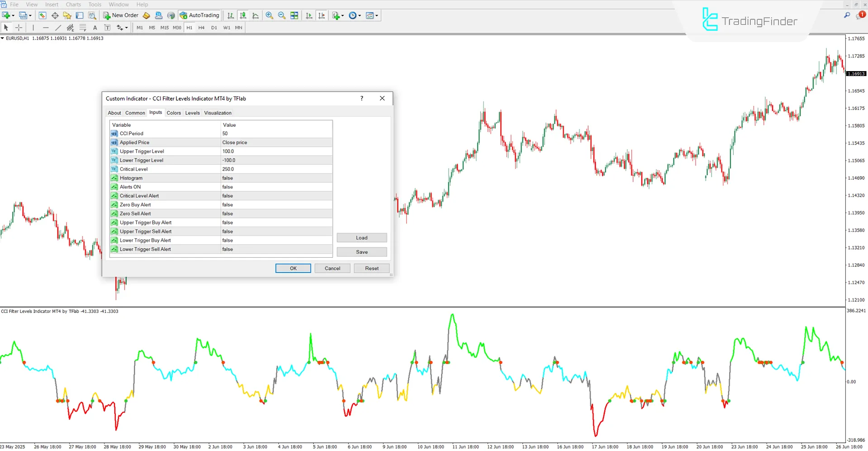Switch the chart to H4 timeframe
Screen dimensions: 868x451
pos(201,27)
